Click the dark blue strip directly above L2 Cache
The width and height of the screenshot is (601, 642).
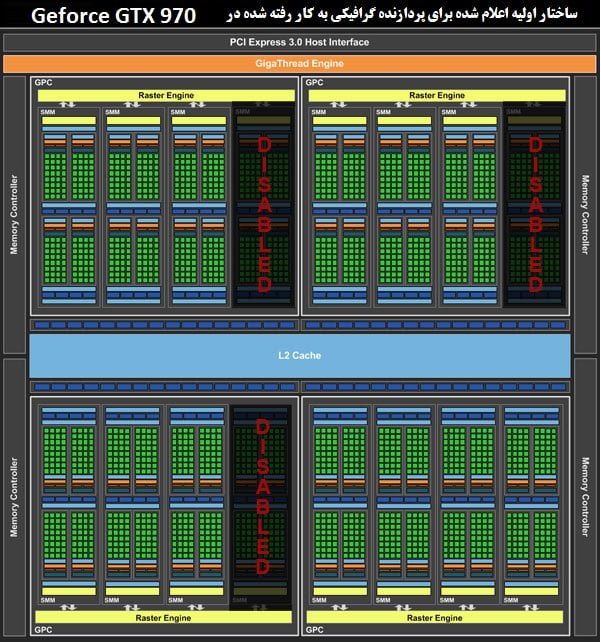pyautogui.click(x=300, y=325)
